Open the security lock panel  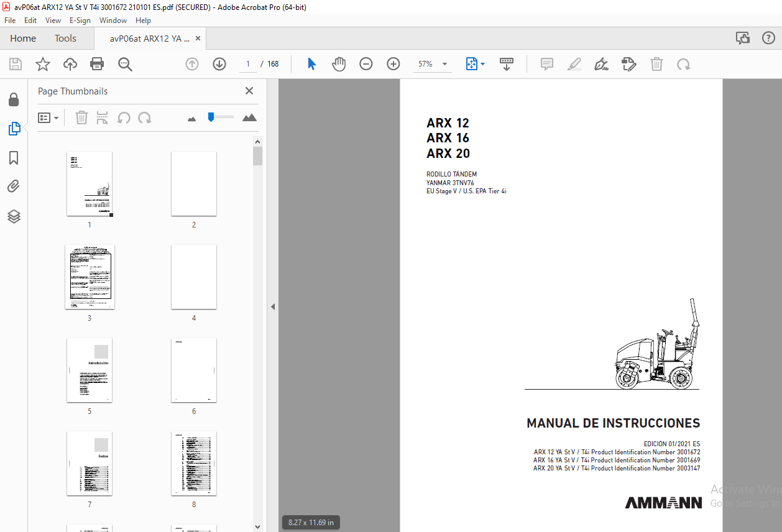pyautogui.click(x=14, y=99)
